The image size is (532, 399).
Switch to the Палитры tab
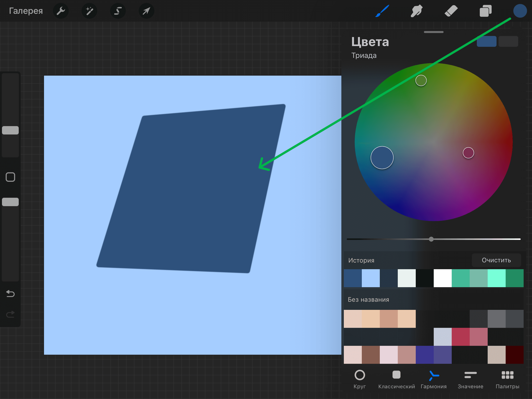507,379
